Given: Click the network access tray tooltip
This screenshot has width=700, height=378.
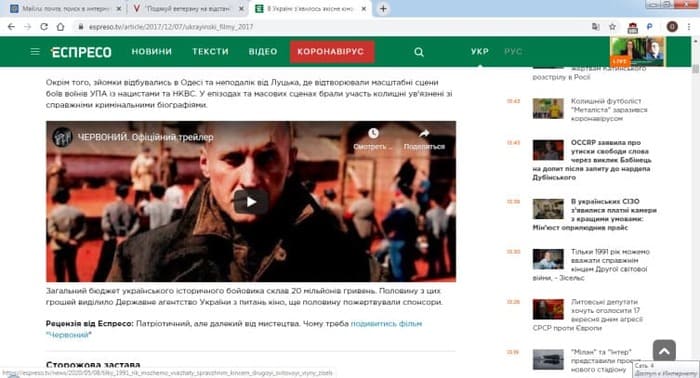Looking at the screenshot, I should pos(666,369).
